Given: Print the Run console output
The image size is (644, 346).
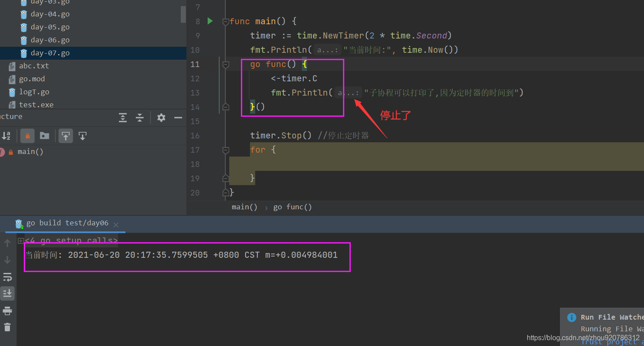Looking at the screenshot, I should point(7,311).
